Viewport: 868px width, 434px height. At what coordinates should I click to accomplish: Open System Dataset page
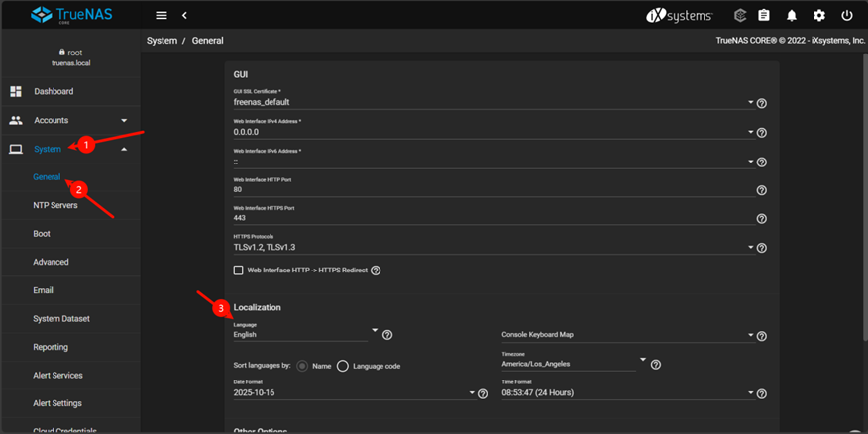point(61,319)
